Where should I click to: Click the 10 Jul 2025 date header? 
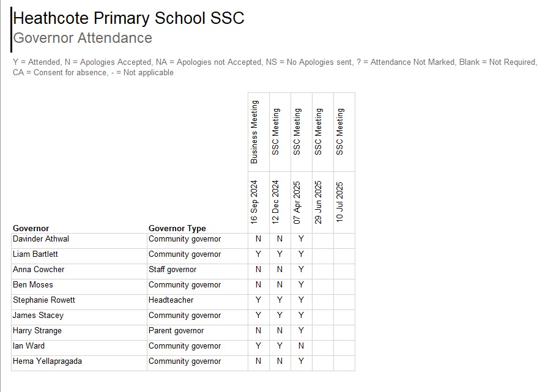[341, 202]
